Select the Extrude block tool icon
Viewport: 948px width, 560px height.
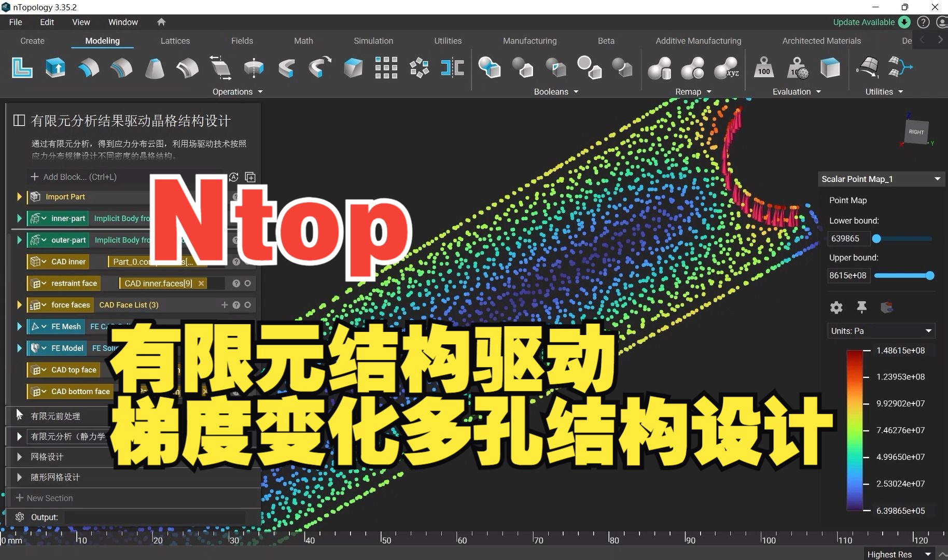tap(55, 68)
